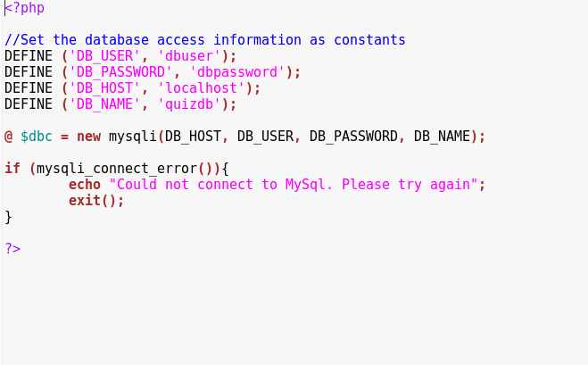Click the echo keyword

point(85,185)
